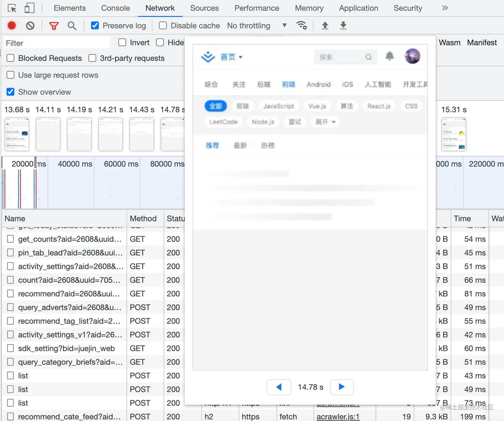Viewport: 504px width, 421px height.
Task: Click the user avatar in preview
Action: tap(412, 56)
